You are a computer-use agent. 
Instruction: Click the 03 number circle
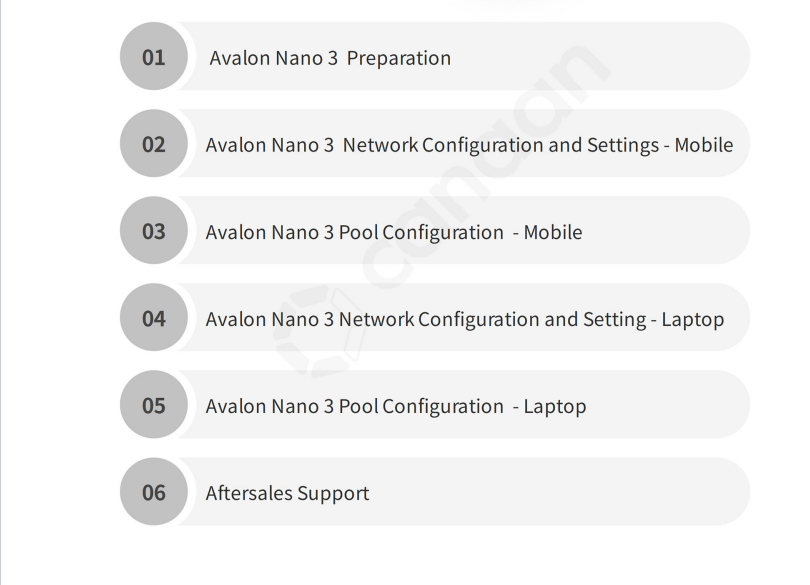tap(153, 231)
